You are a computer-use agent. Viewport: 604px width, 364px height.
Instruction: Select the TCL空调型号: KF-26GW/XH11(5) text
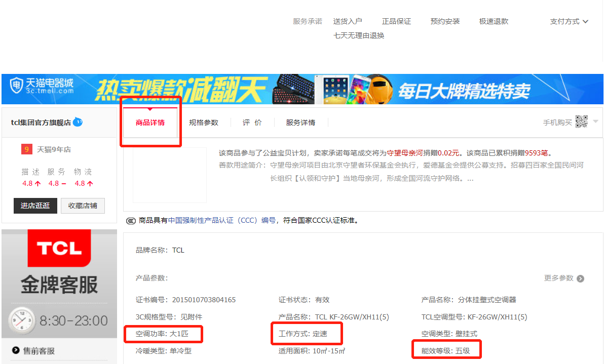[474, 317]
